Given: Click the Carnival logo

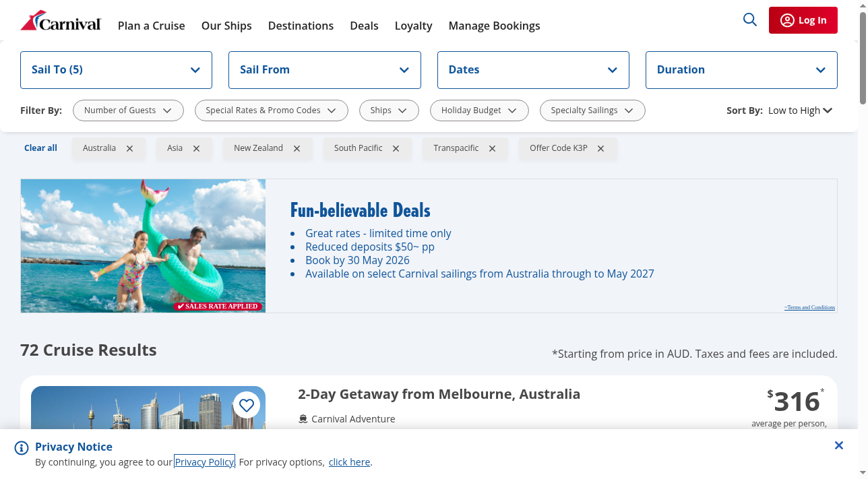Looking at the screenshot, I should [x=61, y=21].
